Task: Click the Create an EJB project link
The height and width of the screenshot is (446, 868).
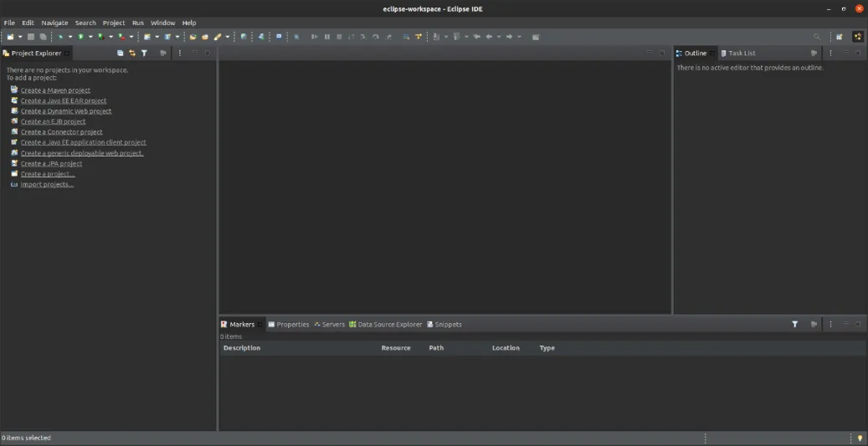Action: (53, 121)
